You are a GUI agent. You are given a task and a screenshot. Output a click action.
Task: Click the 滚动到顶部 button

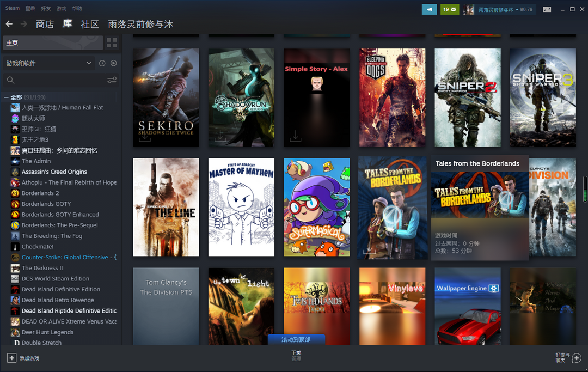pyautogui.click(x=296, y=339)
